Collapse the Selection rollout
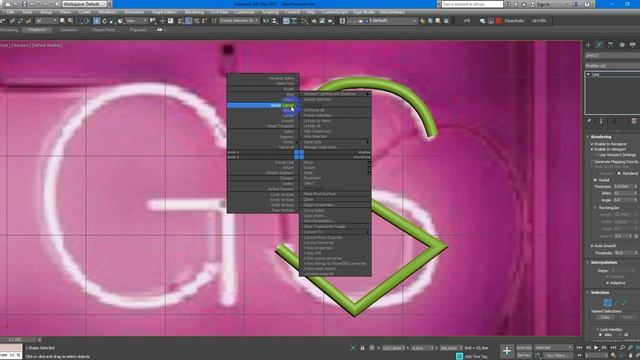The width and height of the screenshot is (640, 360). [x=600, y=293]
